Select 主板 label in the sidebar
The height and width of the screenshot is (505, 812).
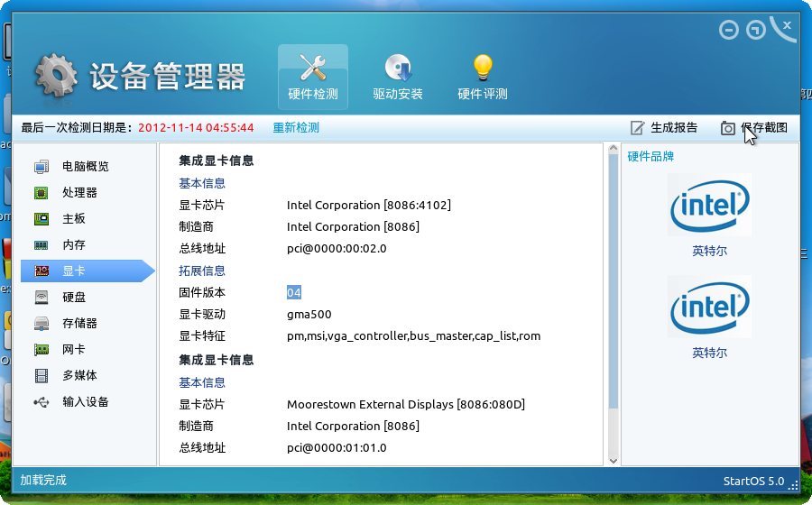(74, 219)
